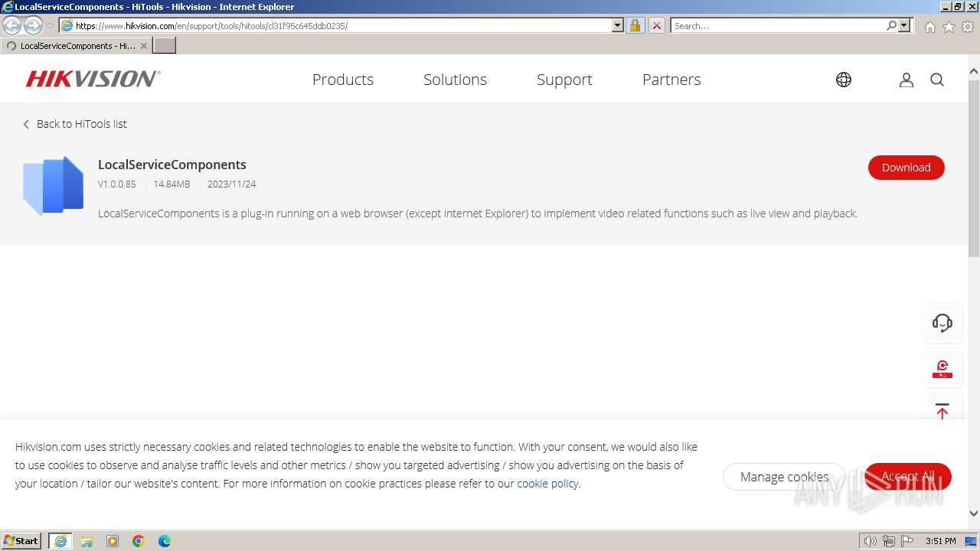
Task: Click the browser Back arrow button
Action: 12,25
